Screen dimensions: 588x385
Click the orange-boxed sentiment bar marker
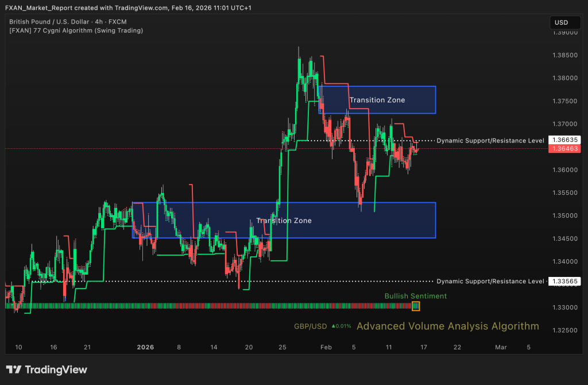click(x=416, y=306)
